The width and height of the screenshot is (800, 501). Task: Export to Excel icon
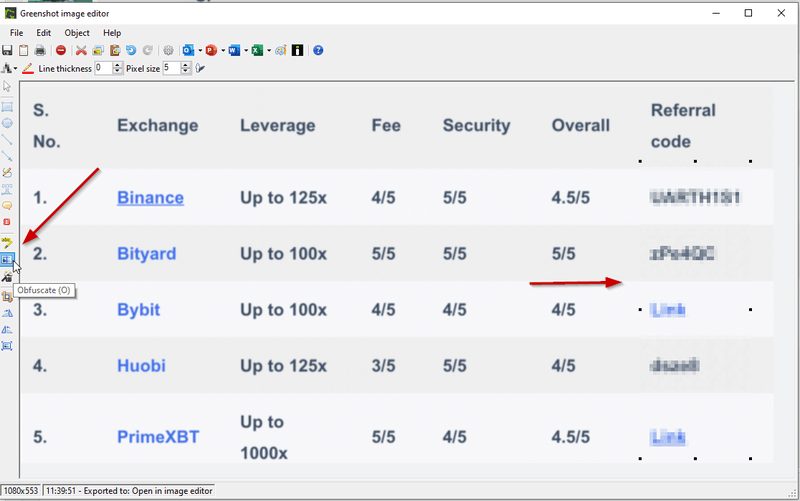coord(257,51)
